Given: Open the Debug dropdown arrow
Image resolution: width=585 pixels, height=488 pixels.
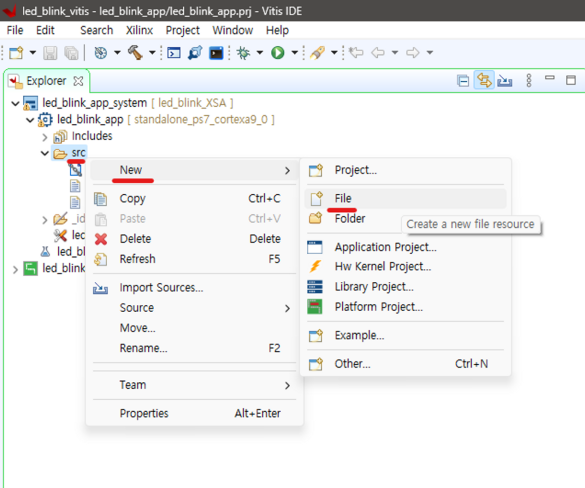Looking at the screenshot, I should click(x=260, y=53).
